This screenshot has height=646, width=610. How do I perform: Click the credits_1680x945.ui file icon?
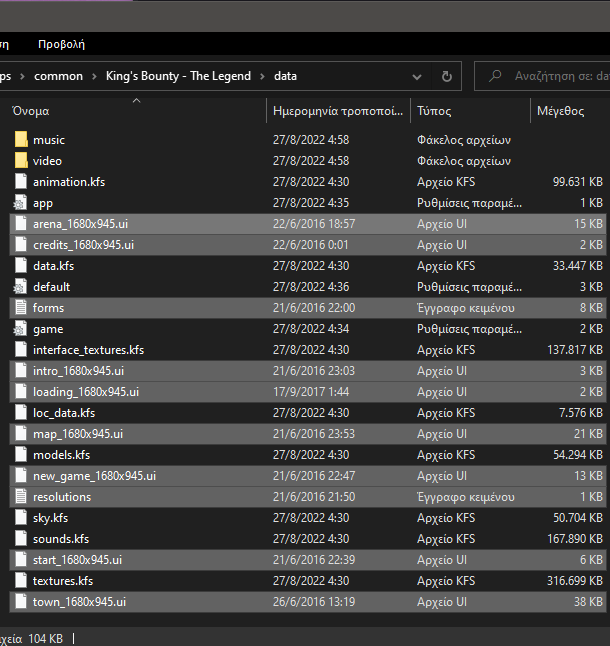click(x=21, y=245)
